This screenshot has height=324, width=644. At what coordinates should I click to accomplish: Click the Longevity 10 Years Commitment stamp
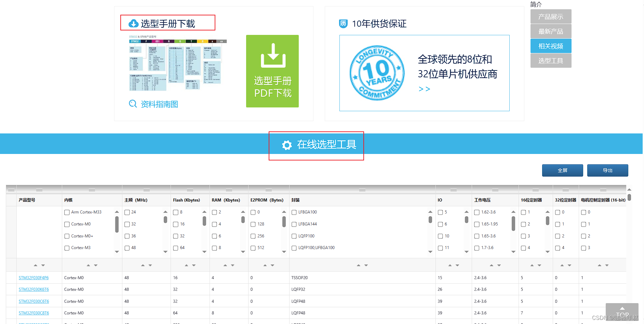tap(377, 73)
